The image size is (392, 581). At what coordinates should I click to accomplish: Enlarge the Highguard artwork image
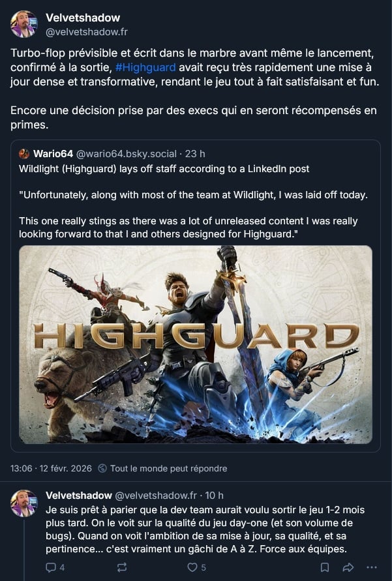point(196,344)
